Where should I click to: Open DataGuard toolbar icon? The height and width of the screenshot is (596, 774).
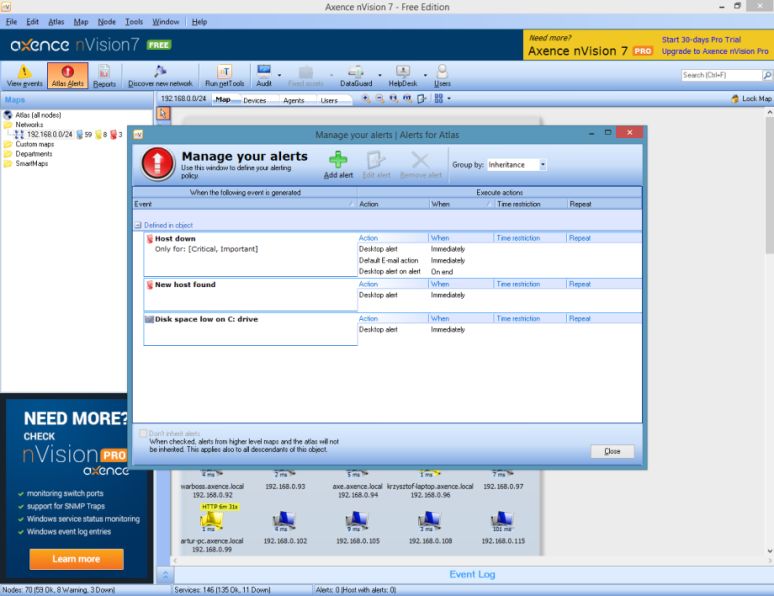pyautogui.click(x=356, y=76)
